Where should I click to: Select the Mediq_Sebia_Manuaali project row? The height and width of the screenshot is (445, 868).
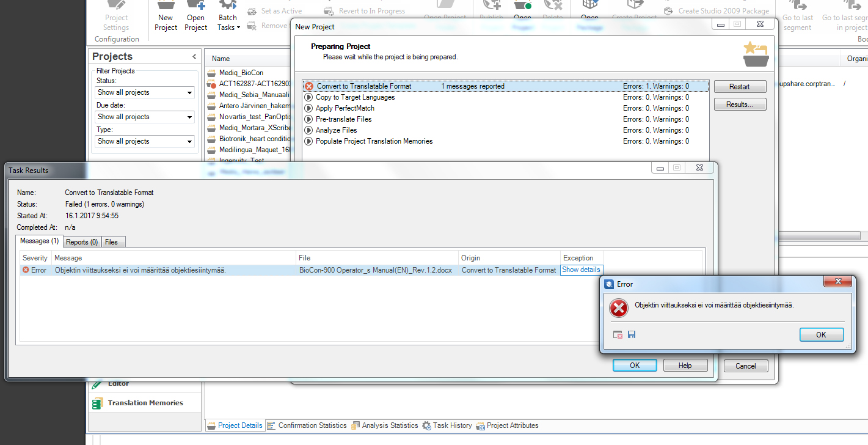[248, 95]
